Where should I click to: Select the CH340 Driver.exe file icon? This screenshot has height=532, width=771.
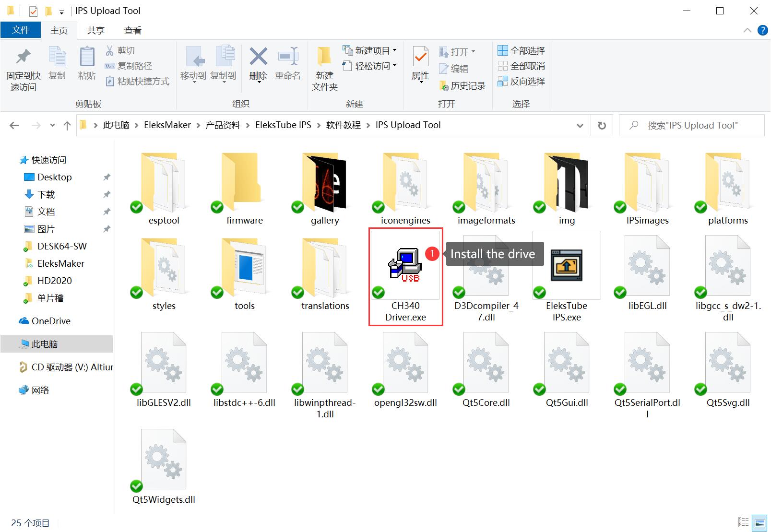point(405,266)
